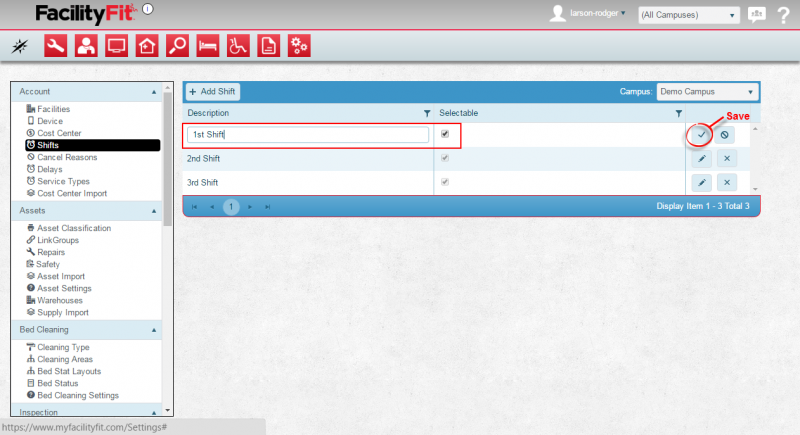
Task: Click the info icon beside FacilityFit logo
Action: click(x=148, y=9)
